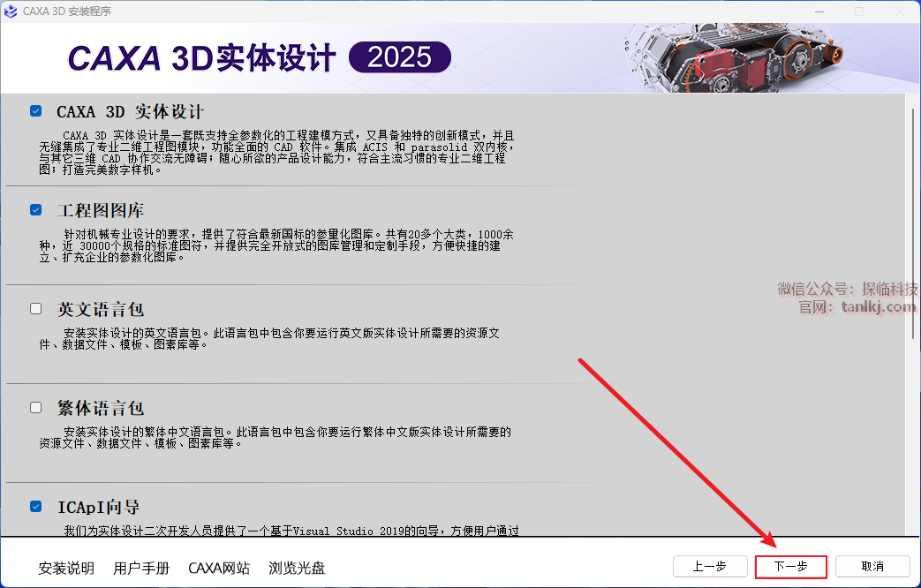Open the 安装说明 link
Image resolution: width=921 pixels, height=588 pixels.
click(x=66, y=568)
